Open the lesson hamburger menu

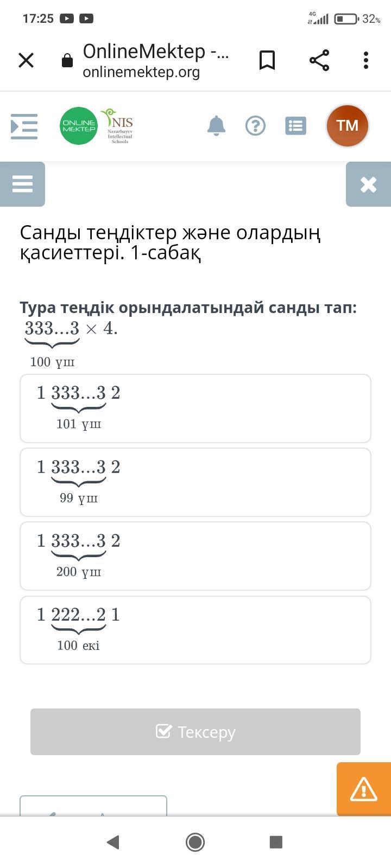[x=22, y=184]
